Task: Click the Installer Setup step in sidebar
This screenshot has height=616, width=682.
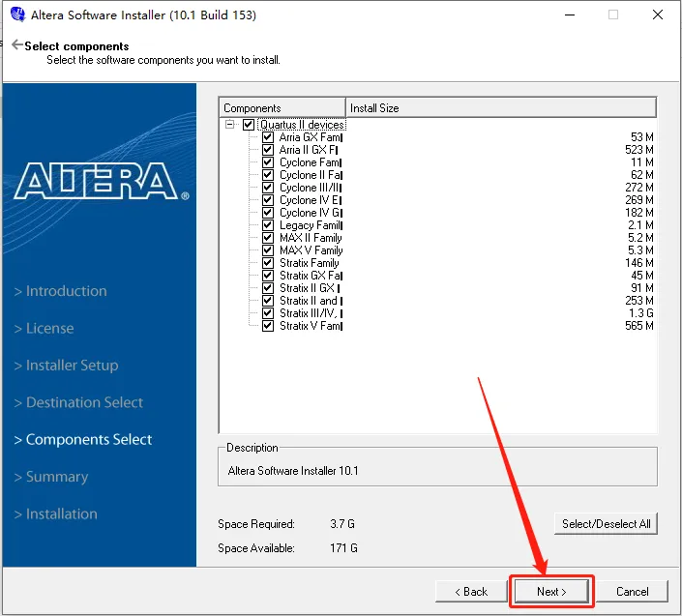Action: [66, 366]
